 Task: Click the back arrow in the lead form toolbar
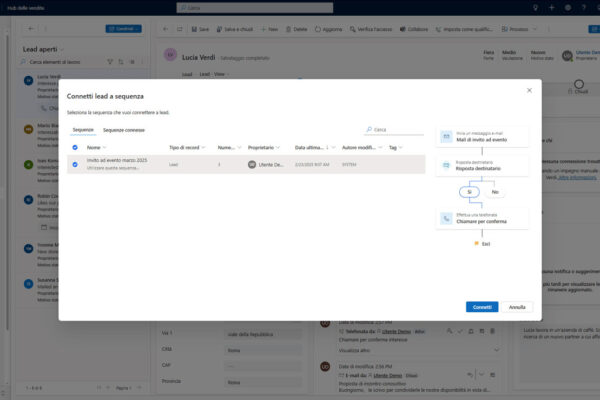(165, 29)
